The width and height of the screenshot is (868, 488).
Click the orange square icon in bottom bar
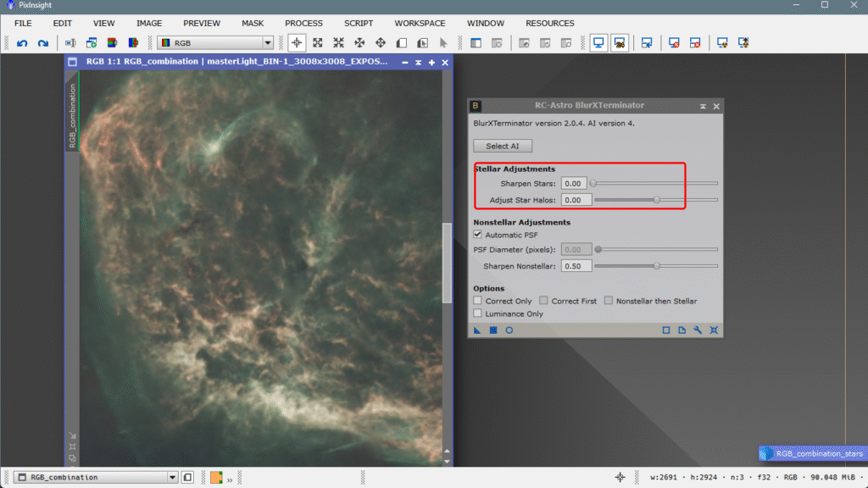point(216,478)
